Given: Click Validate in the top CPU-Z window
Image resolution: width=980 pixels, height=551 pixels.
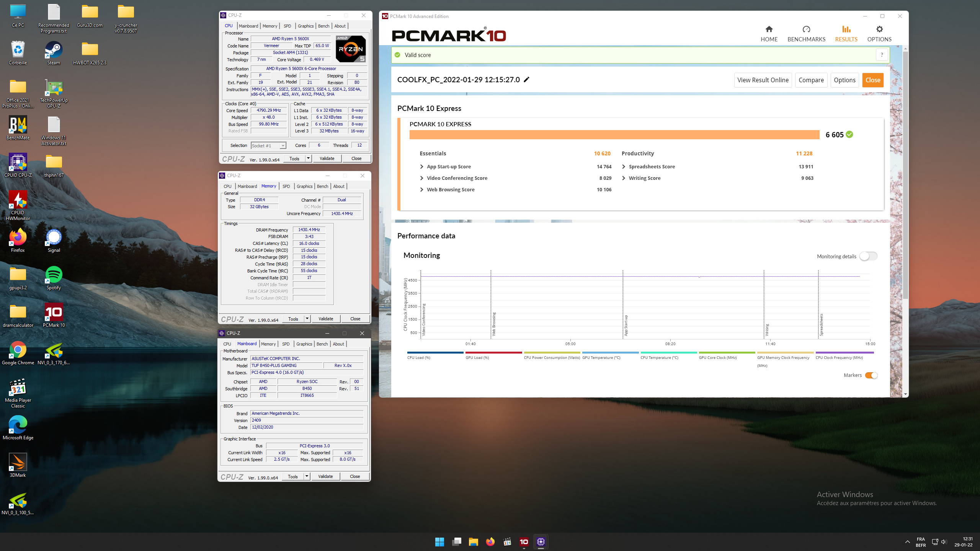Looking at the screenshot, I should (x=327, y=158).
